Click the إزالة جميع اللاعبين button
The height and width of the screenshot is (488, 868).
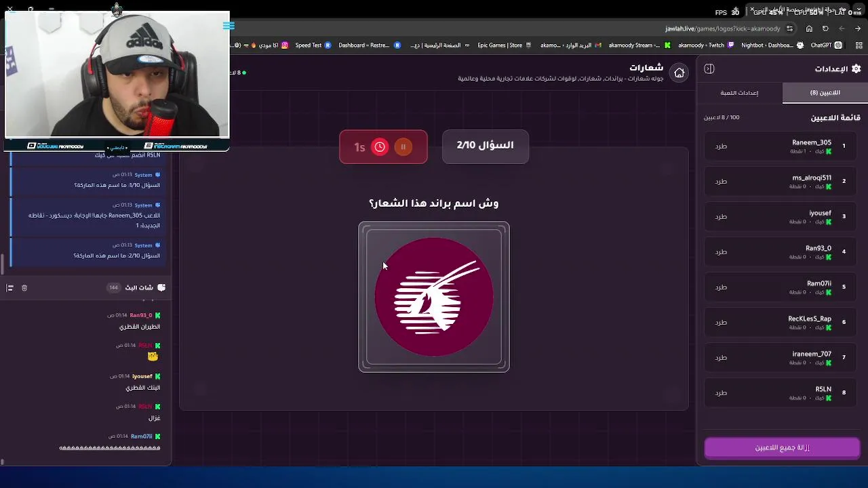tap(782, 448)
